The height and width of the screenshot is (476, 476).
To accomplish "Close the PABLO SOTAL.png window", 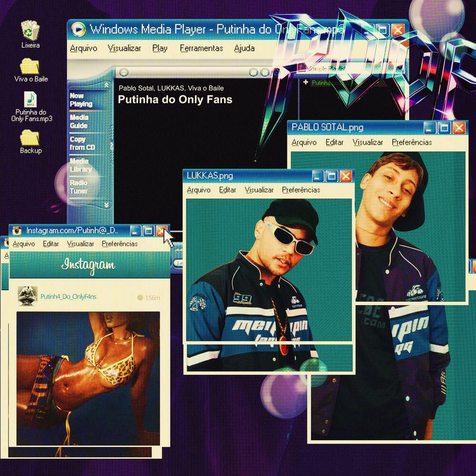I will tap(459, 128).
